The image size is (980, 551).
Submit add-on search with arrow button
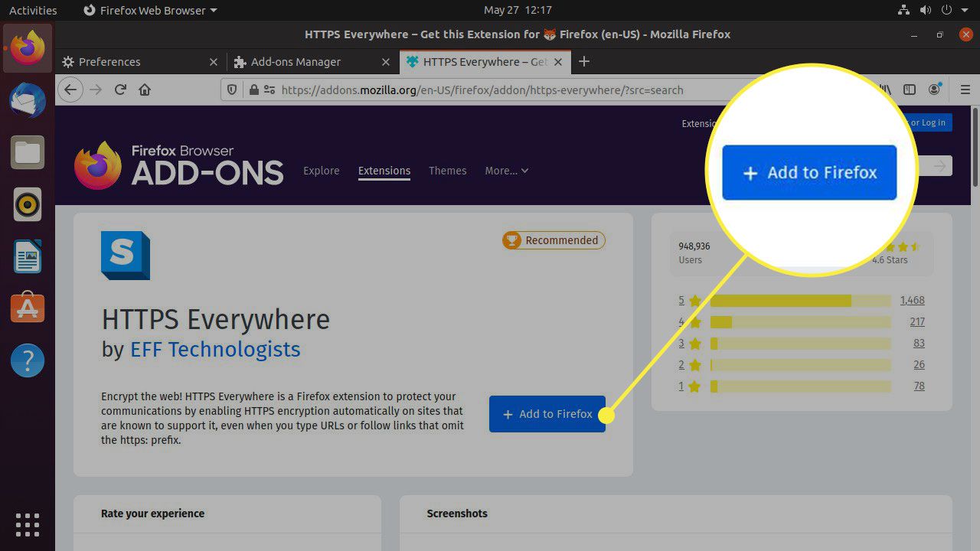[x=940, y=165]
